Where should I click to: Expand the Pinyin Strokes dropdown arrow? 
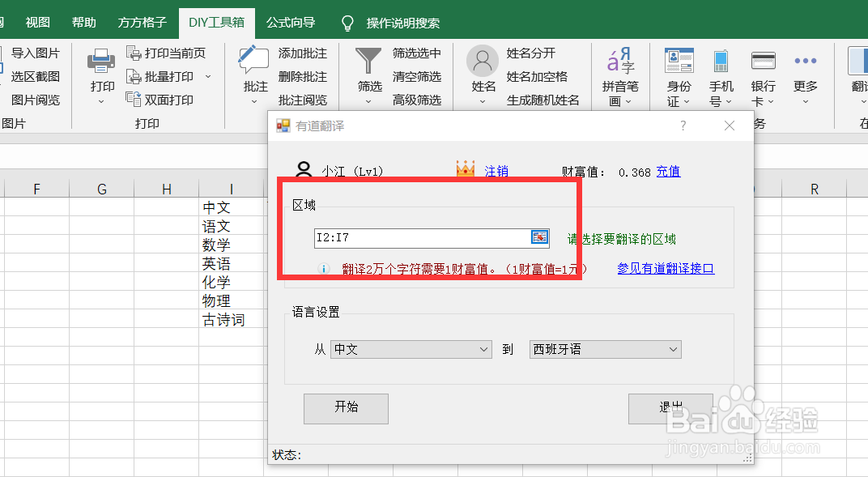tap(628, 101)
